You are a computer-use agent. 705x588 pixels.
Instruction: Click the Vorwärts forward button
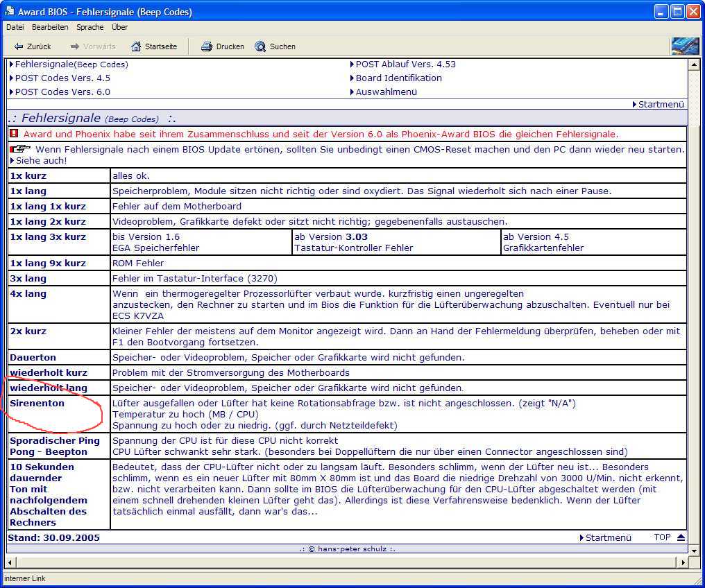coord(93,46)
